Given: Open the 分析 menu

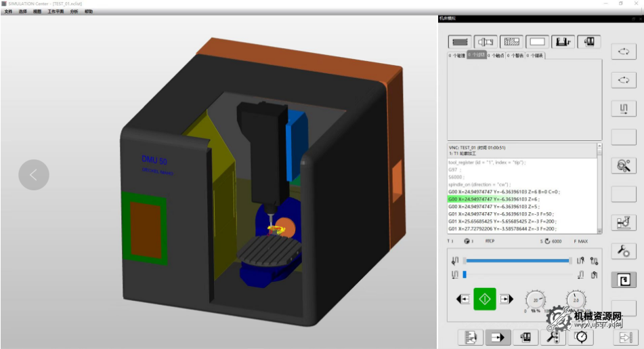Looking at the screenshot, I should point(74,12).
